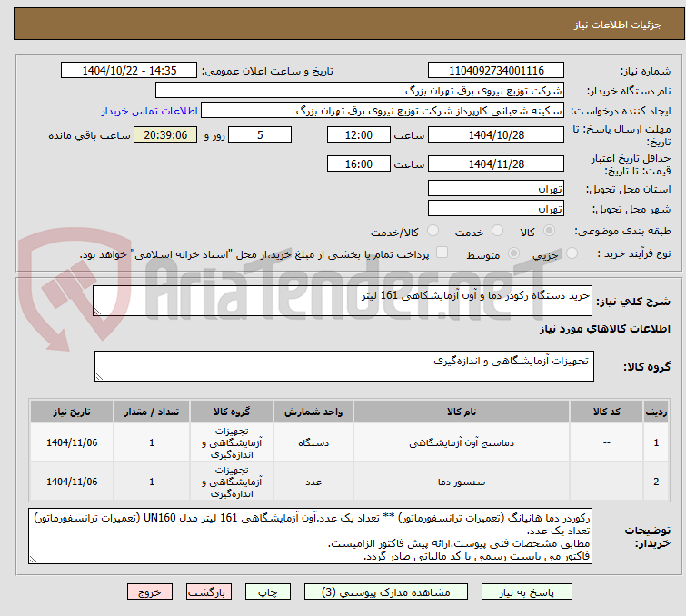686x616 pixels.
Task: Click the شماره نیاز number field
Action: click(496, 71)
